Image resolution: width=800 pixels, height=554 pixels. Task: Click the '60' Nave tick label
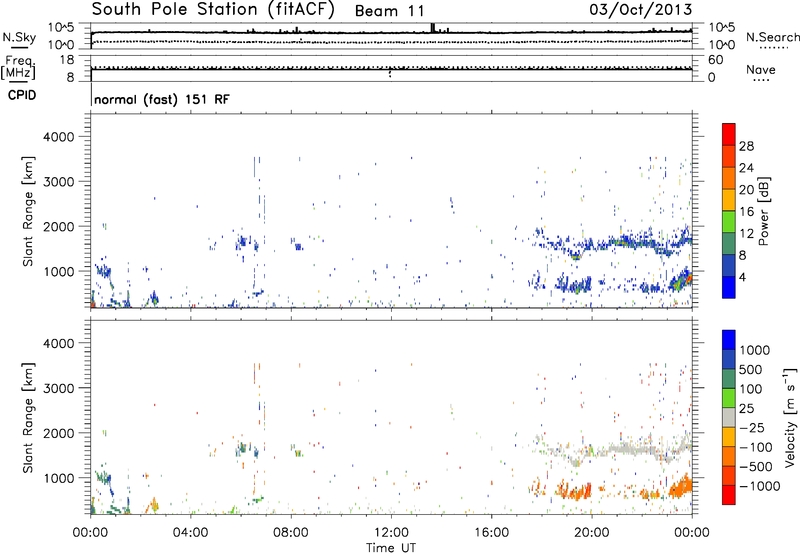tap(715, 60)
